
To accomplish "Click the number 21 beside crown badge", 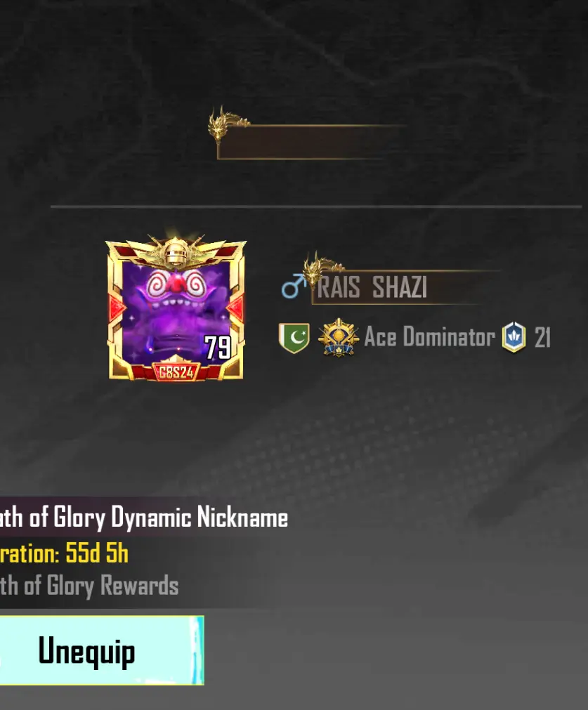I will tap(542, 338).
